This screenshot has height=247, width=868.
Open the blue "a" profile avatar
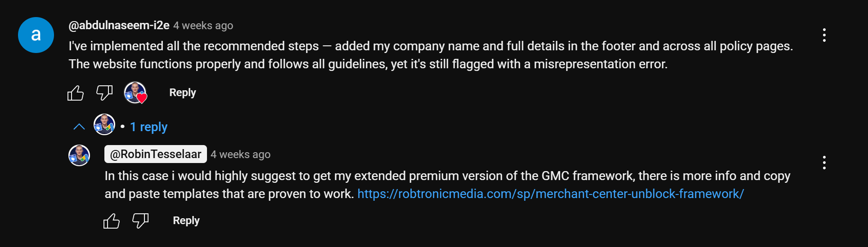click(36, 35)
